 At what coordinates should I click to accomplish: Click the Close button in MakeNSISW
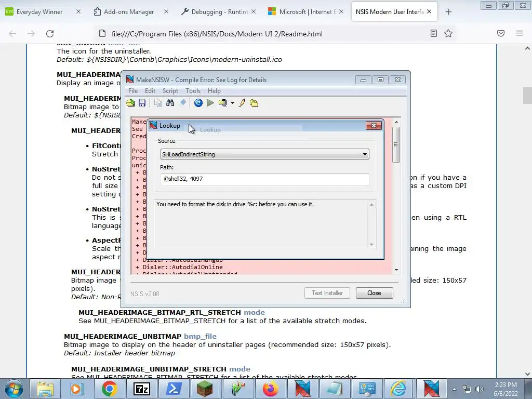(374, 293)
